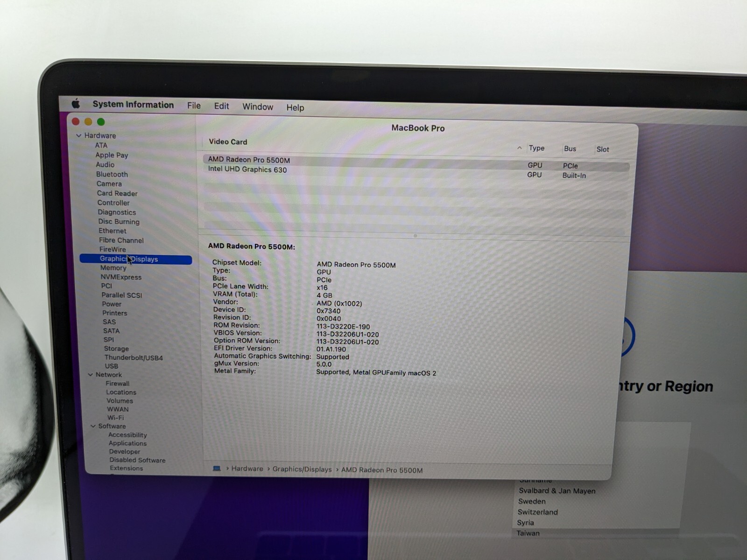Open the System Information app menu
The image size is (747, 560).
(x=133, y=105)
